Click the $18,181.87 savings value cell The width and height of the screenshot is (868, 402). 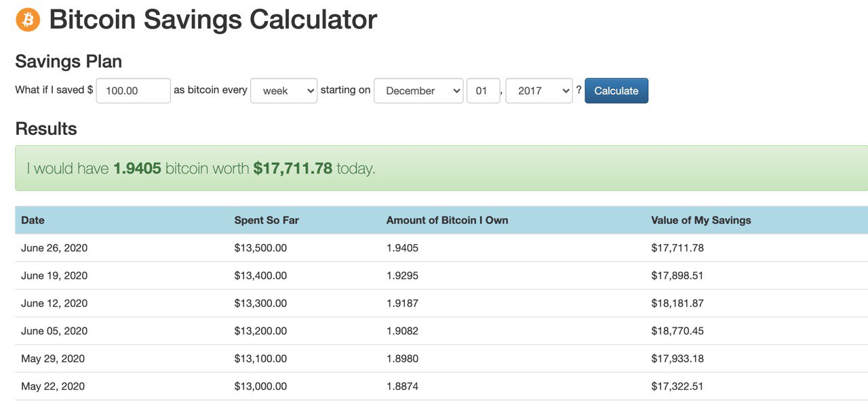[677, 304]
